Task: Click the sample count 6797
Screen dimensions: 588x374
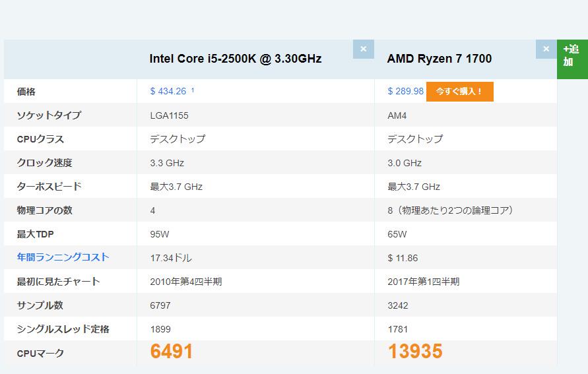Action: [160, 305]
